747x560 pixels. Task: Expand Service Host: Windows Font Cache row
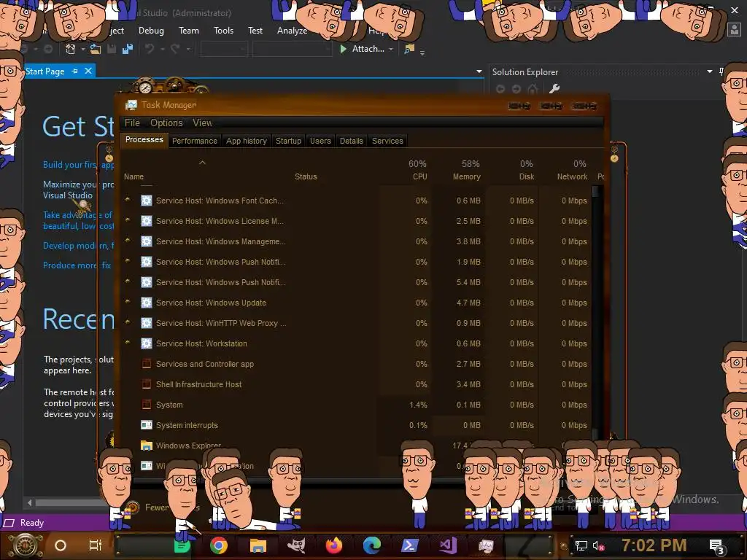(128, 200)
